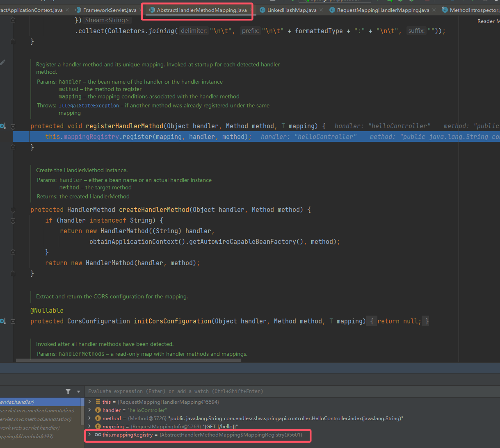Click fold marker on the Stream<String> line
Image resolution: width=500 pixels, height=448 pixels.
(x=13, y=20)
